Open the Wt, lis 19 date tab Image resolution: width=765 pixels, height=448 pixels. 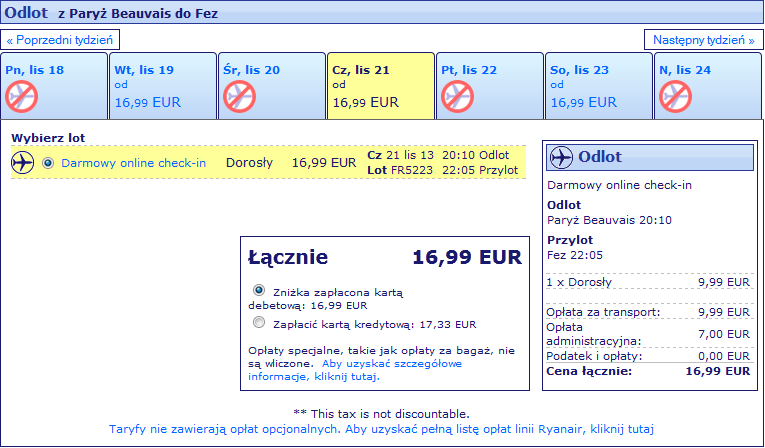[163, 86]
